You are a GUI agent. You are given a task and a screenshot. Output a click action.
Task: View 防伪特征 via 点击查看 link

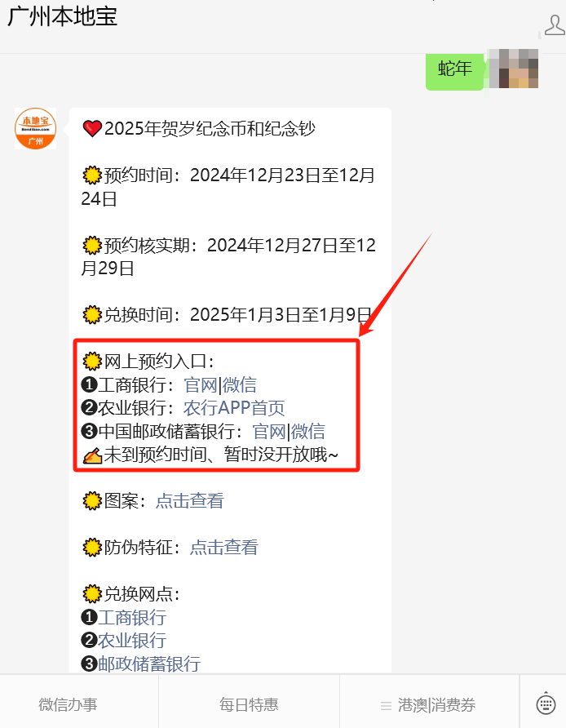pyautogui.click(x=224, y=548)
